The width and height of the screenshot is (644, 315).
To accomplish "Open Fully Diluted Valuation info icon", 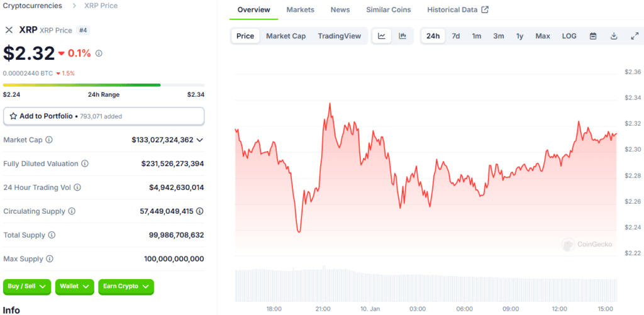I will [x=85, y=163].
